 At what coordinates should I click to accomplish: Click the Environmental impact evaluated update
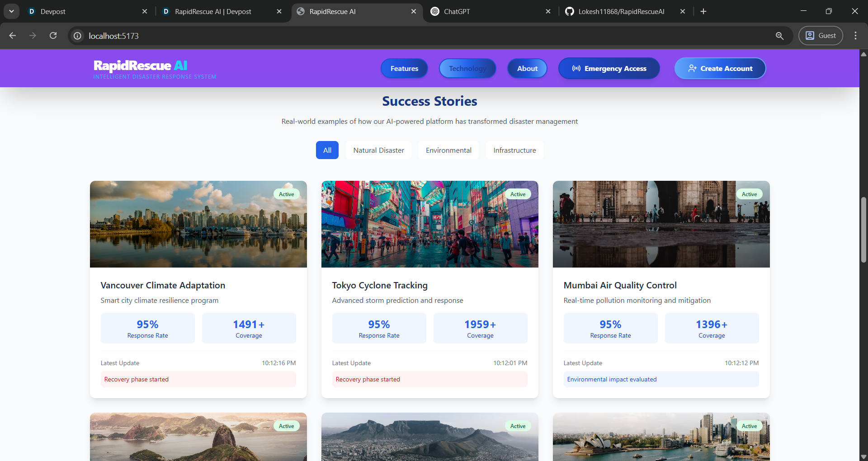tap(661, 379)
